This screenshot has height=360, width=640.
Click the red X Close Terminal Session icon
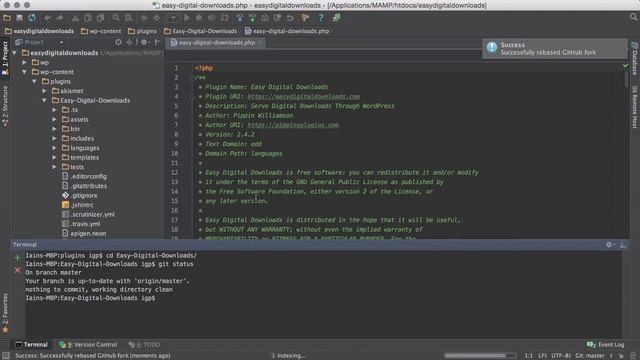[17, 270]
